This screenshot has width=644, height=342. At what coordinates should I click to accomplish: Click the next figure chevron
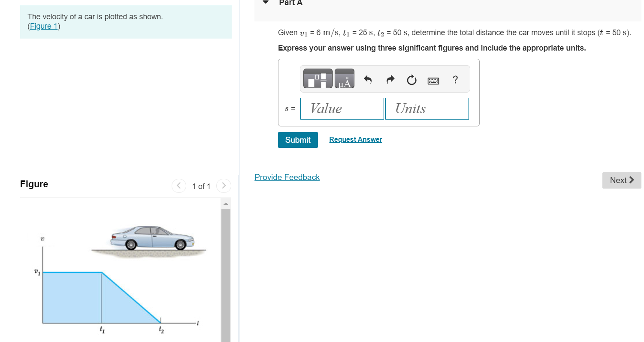[224, 186]
